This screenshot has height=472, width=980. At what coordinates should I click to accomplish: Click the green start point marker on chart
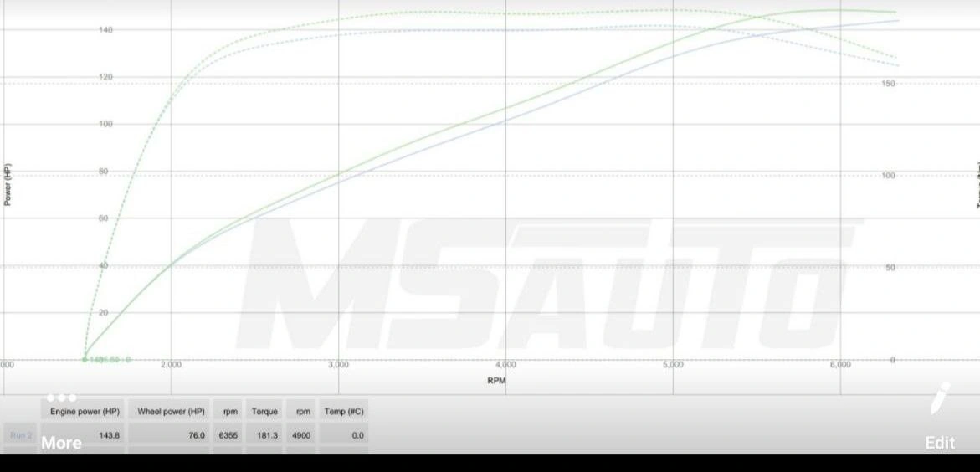85,360
